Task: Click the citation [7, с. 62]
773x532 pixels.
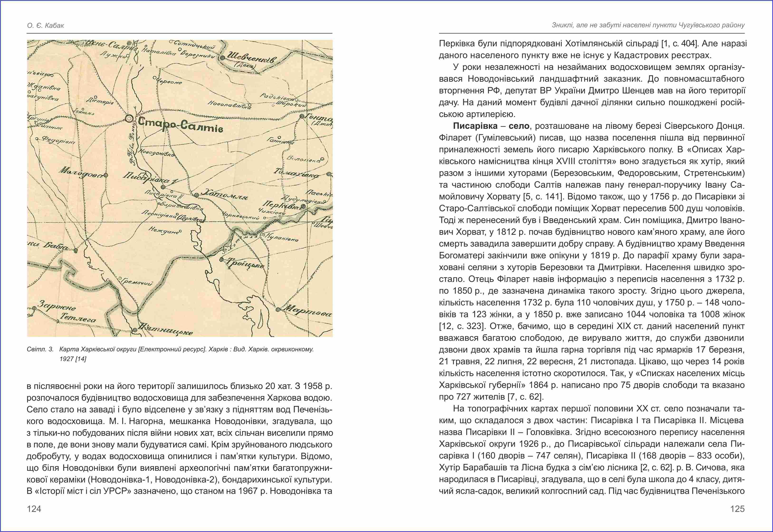Action: click(x=525, y=397)
